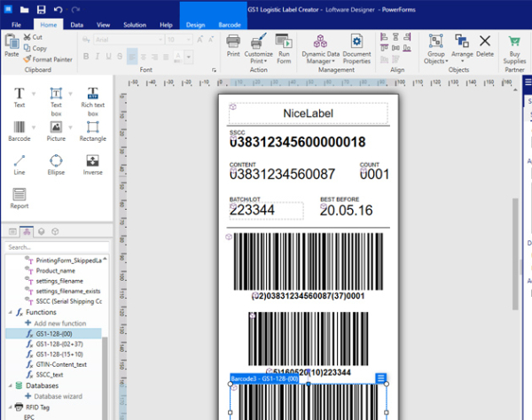Click the Search field in explorer
The image size is (532, 420).
click(57, 247)
